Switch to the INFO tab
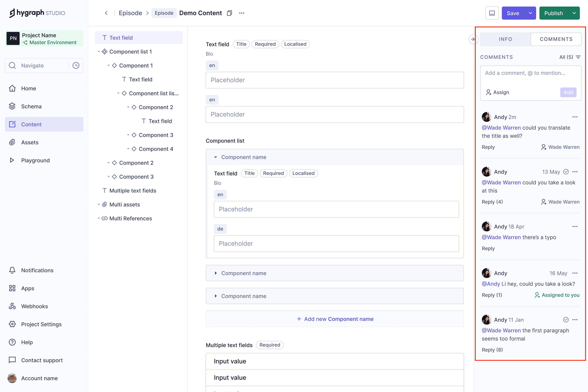Screen dimensions: 588x392 [505, 39]
